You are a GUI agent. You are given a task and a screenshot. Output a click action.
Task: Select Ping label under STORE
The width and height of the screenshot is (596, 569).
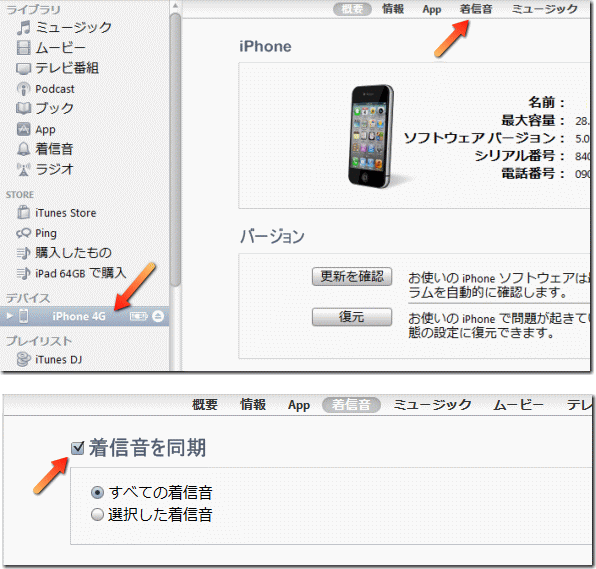coord(46,233)
